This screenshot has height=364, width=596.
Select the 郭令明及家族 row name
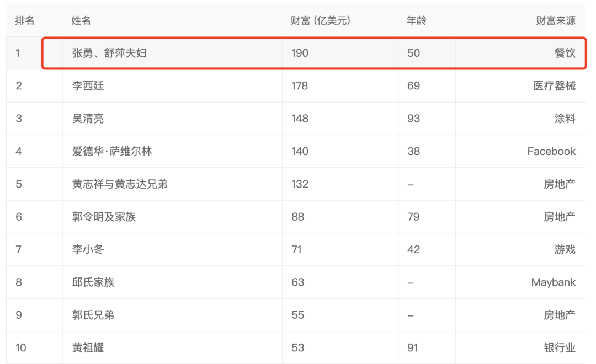tap(104, 217)
